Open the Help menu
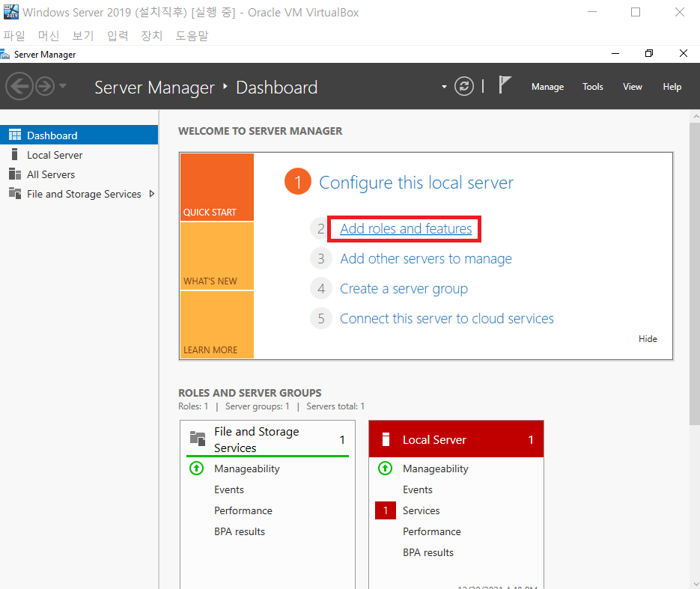Image resolution: width=700 pixels, height=589 pixels. pos(672,87)
